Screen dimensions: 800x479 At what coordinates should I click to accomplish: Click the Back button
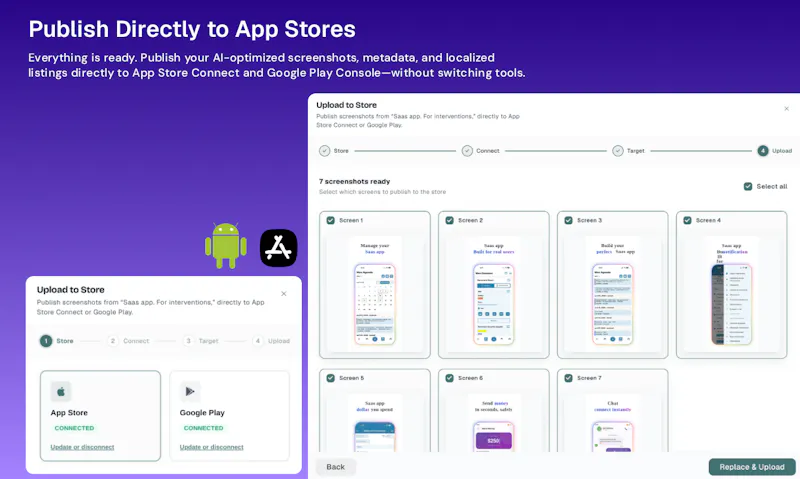[336, 467]
